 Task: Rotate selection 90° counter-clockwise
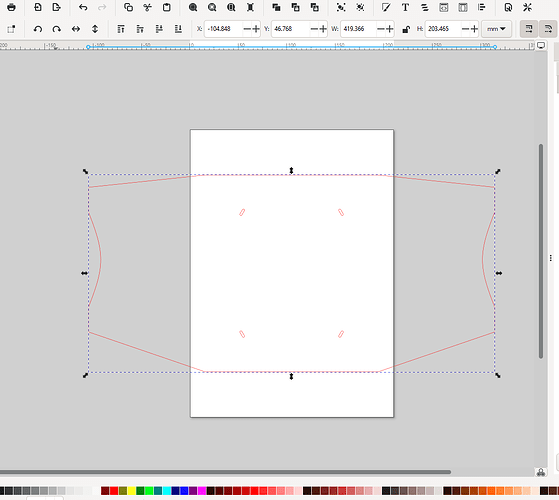pos(38,29)
